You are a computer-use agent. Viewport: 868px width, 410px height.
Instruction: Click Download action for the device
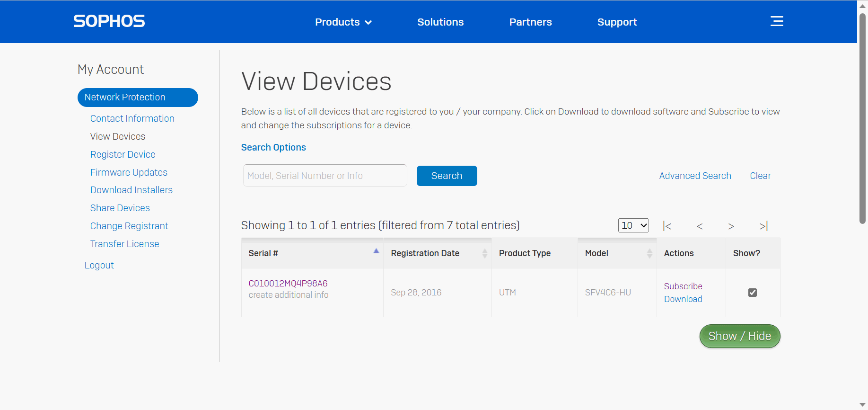pyautogui.click(x=683, y=299)
